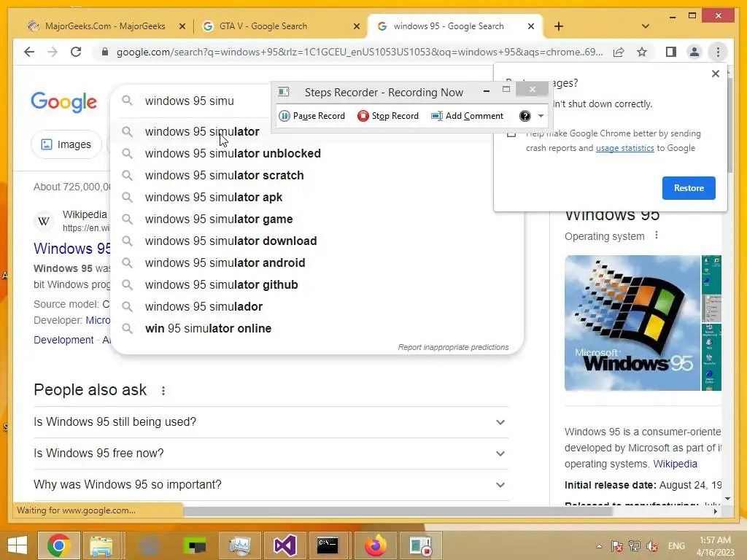747x560 pixels.
Task: Open Chrome from the taskbar
Action: click(59, 545)
